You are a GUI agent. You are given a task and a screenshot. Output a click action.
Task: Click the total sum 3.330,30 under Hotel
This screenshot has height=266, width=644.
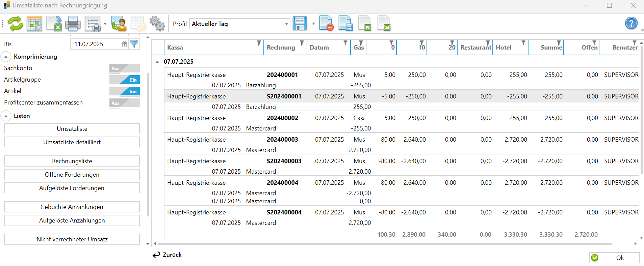515,235
